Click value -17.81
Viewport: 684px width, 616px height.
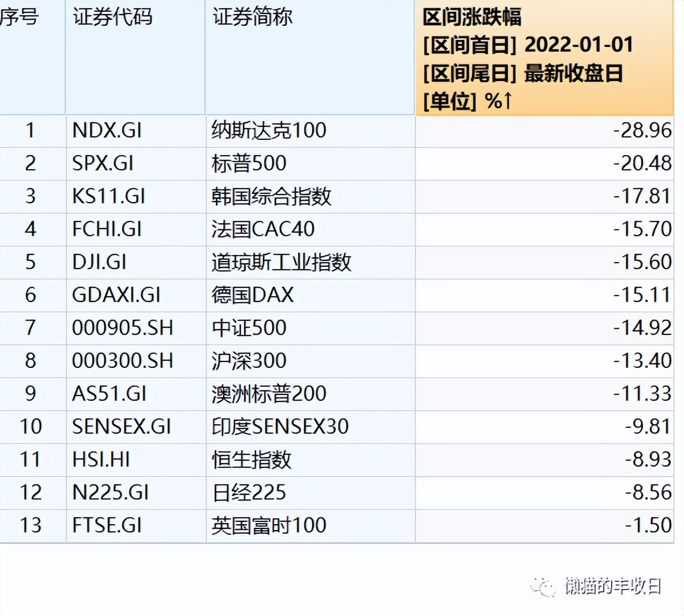(642, 196)
